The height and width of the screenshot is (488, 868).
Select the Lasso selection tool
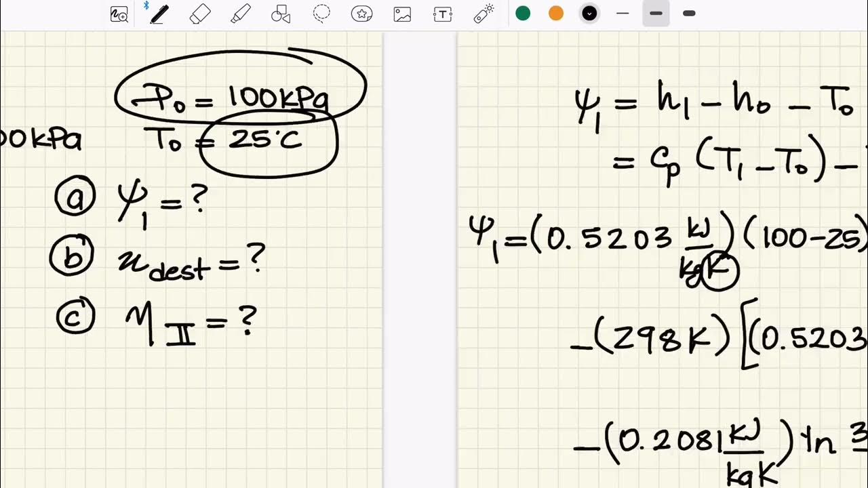321,14
